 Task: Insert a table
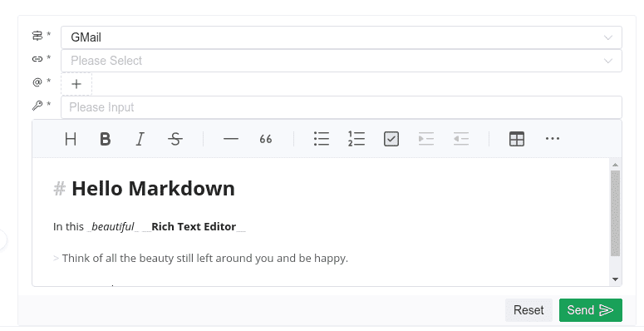(517, 139)
